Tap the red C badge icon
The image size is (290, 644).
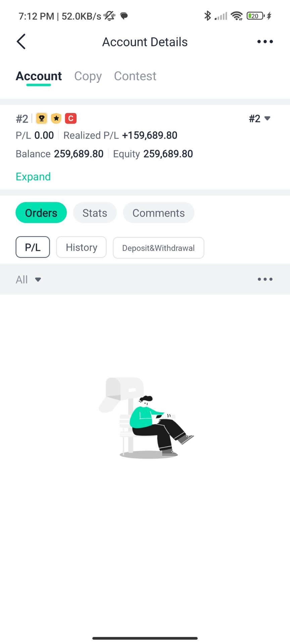(71, 118)
